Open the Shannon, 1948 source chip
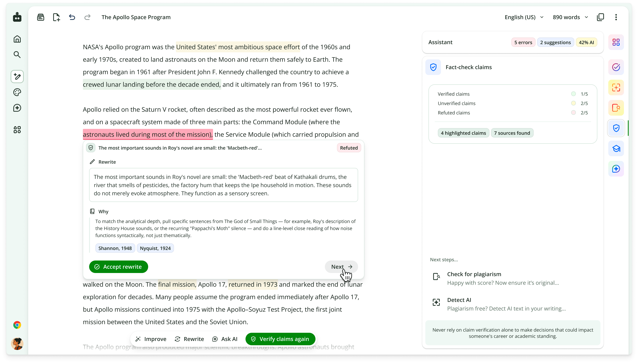638x364 pixels. [x=115, y=248]
